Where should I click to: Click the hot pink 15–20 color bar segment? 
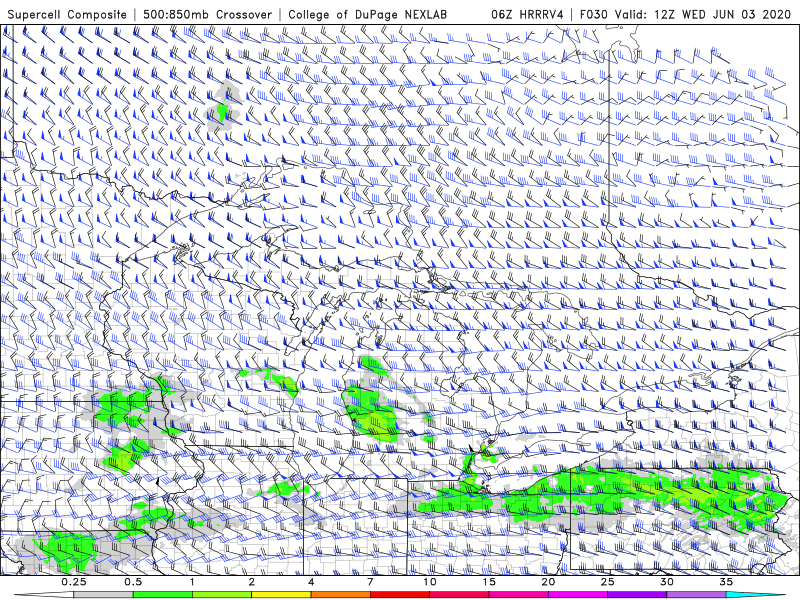pyautogui.click(x=518, y=595)
